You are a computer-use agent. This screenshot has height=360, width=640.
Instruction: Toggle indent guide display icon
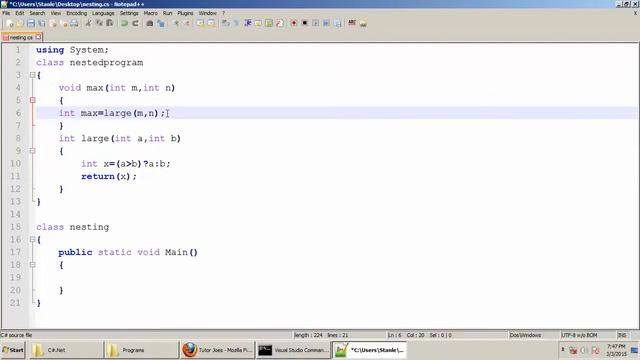(247, 23)
